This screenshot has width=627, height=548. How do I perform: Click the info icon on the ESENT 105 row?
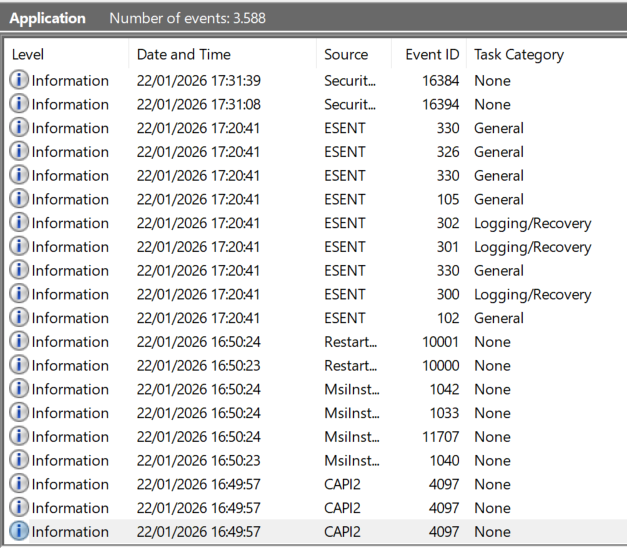tap(19, 199)
